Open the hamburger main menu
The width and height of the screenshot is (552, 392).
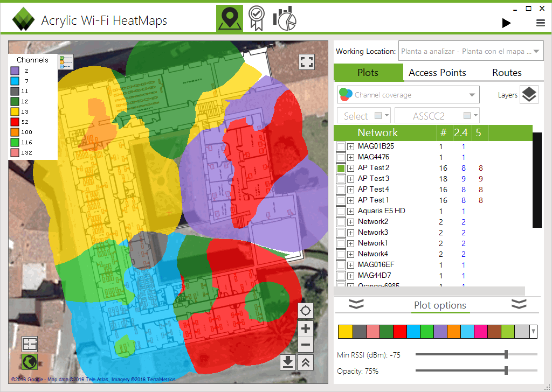click(540, 23)
